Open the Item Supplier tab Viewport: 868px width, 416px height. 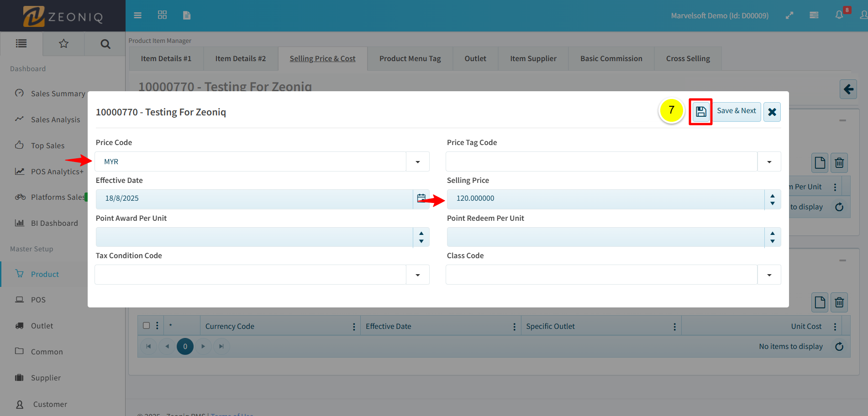[x=533, y=59]
